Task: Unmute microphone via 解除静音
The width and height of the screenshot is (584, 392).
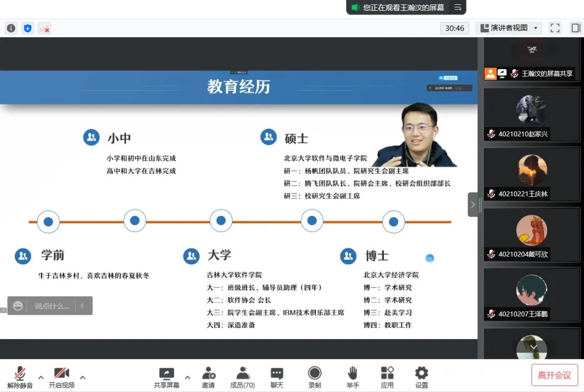Action: [20, 377]
